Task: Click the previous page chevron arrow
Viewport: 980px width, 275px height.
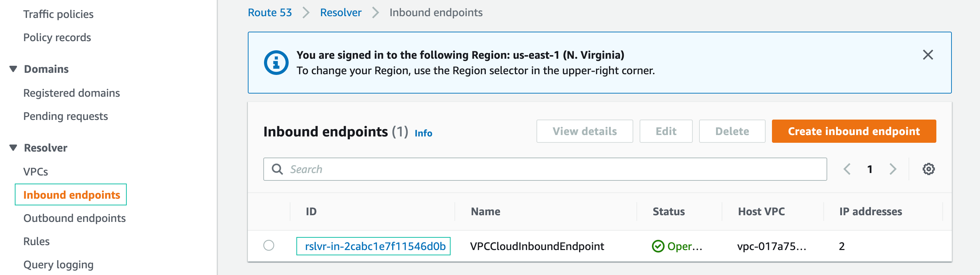Action: pyautogui.click(x=848, y=169)
